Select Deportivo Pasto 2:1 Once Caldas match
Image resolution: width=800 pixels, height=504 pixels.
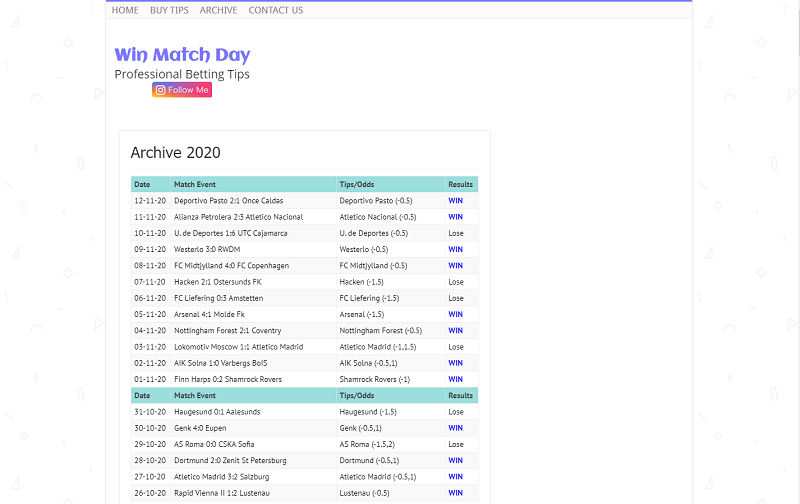229,200
